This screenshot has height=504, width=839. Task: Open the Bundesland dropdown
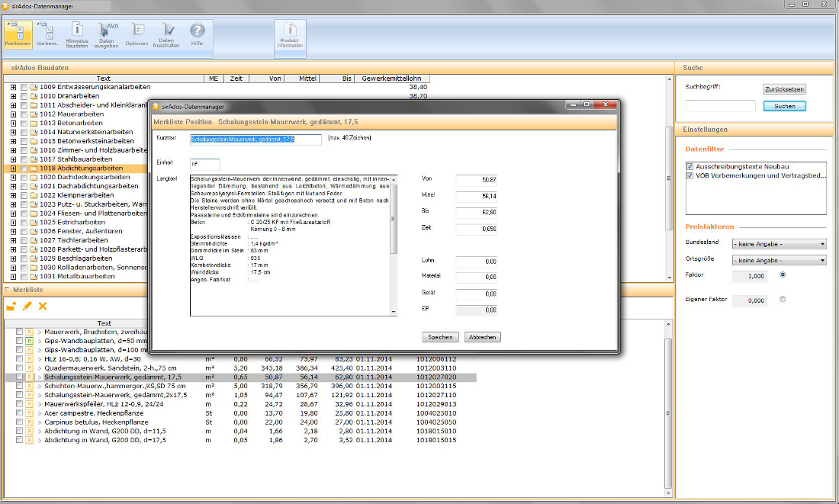click(779, 244)
